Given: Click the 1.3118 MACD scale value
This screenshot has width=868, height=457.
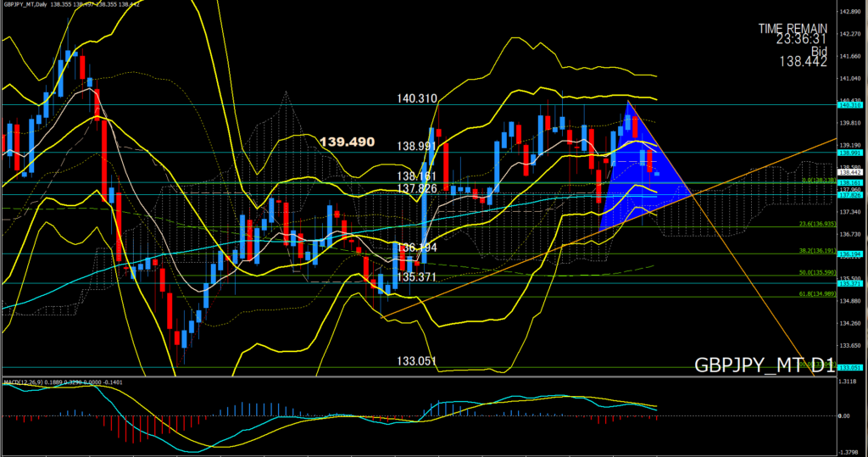Looking at the screenshot, I should click(x=849, y=382).
